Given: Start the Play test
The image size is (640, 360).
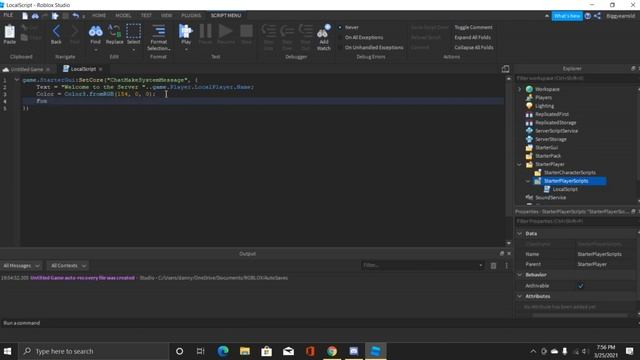Looking at the screenshot, I should (186, 31).
